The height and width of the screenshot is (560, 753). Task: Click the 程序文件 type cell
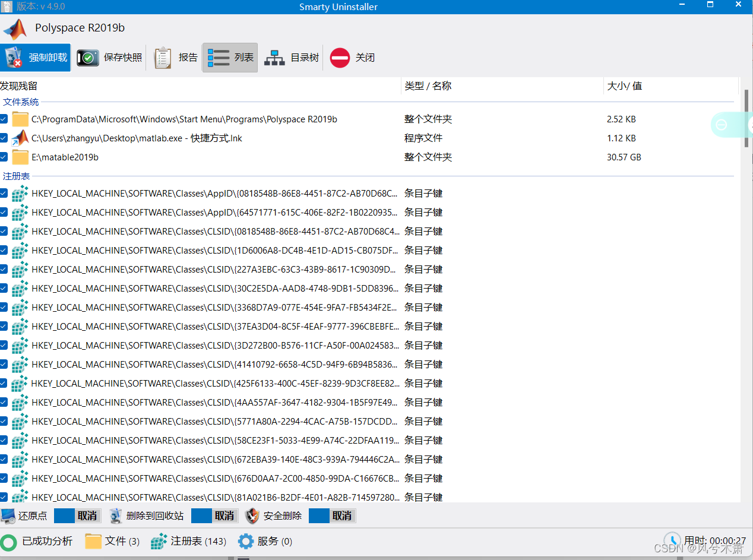[423, 138]
